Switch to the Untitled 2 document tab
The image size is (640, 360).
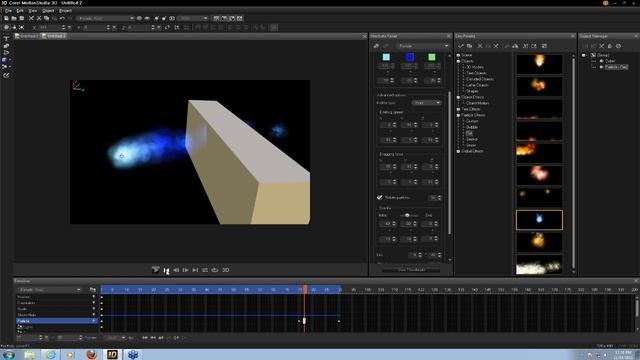[54, 36]
